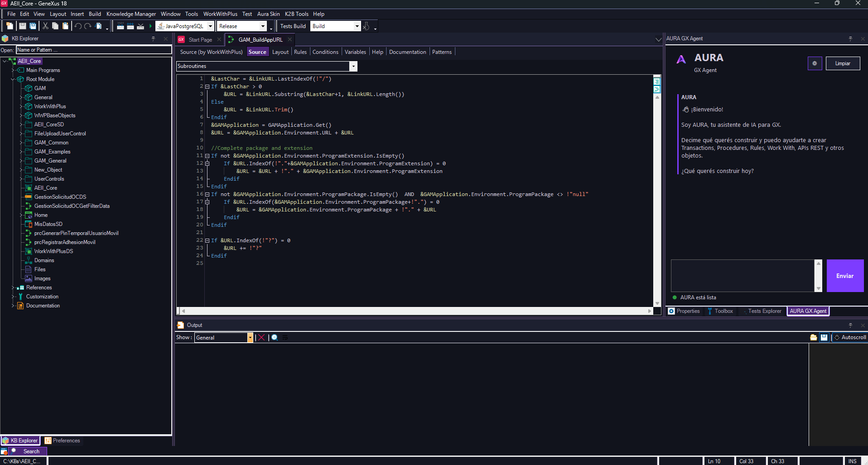
Task: Collapse the code fold at line 22
Action: pyautogui.click(x=207, y=240)
